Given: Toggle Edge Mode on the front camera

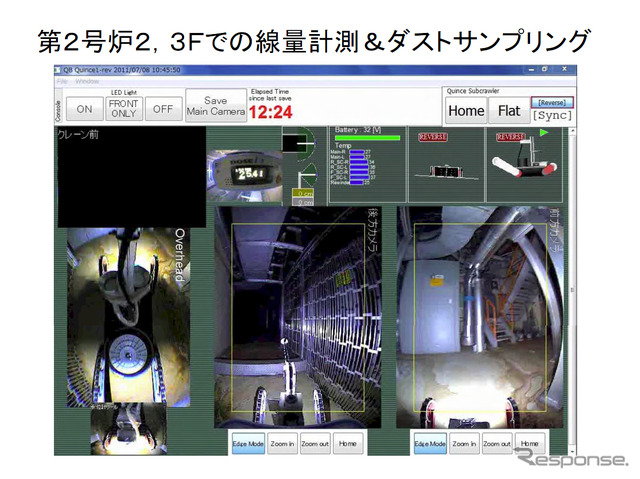Looking at the screenshot, I should pyautogui.click(x=430, y=444).
